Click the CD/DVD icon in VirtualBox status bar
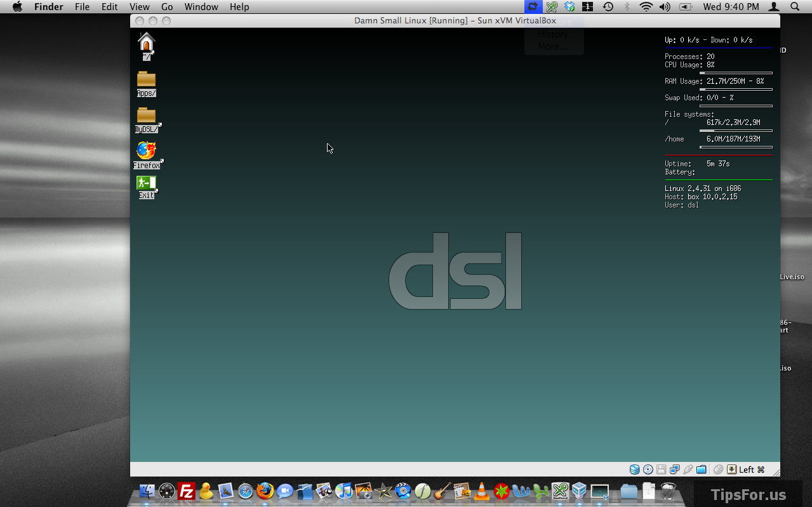The width and height of the screenshot is (812, 507). point(648,470)
